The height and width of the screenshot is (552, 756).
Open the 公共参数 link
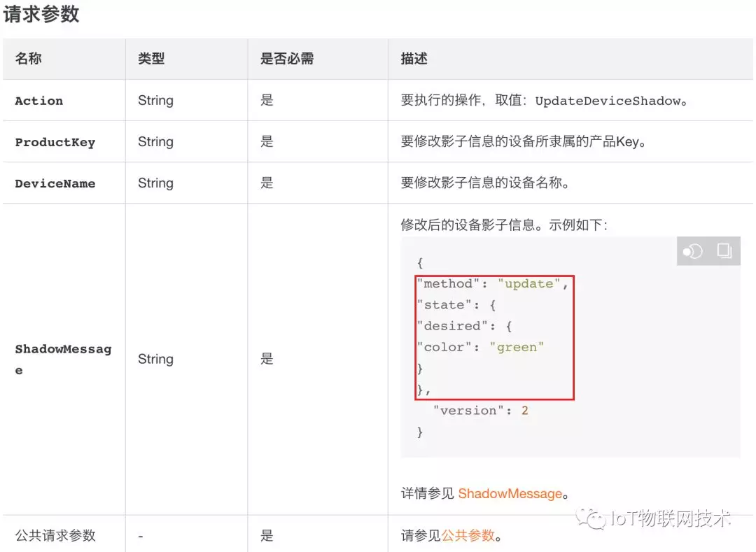coord(468,536)
